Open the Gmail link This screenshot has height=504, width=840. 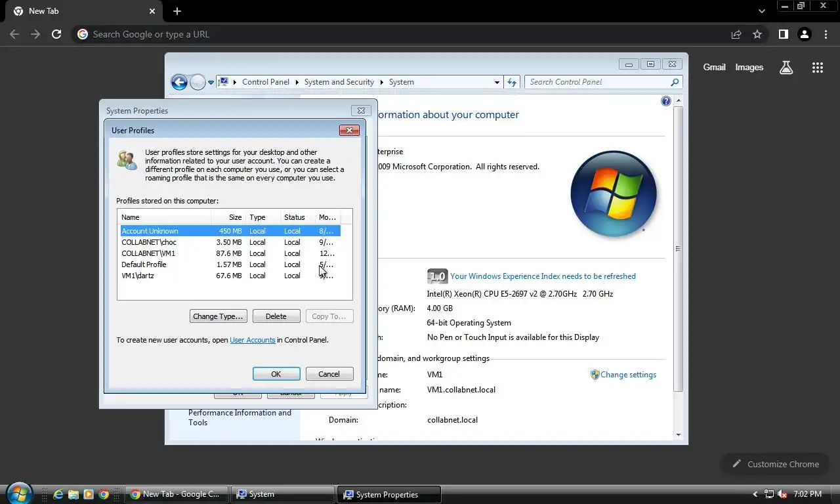714,67
